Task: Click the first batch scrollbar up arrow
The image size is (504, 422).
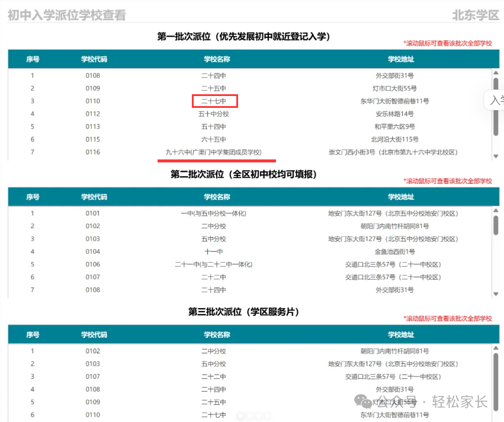Action: tap(496, 73)
